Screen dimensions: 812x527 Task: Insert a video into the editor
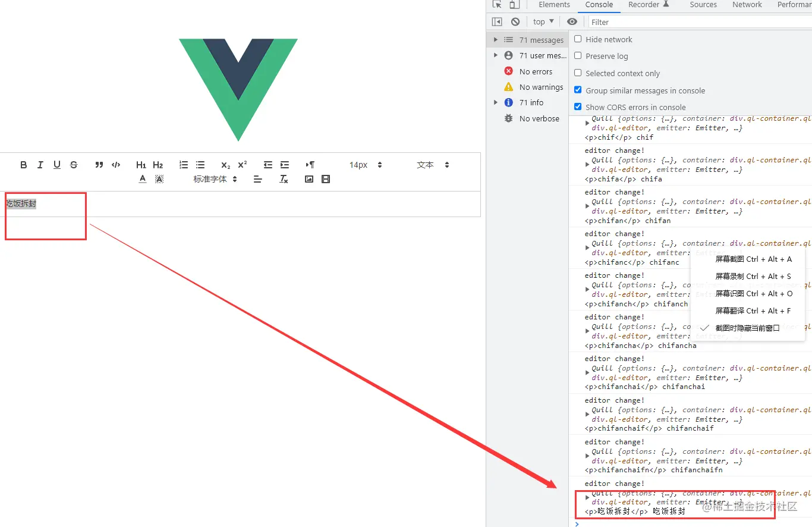tap(326, 179)
